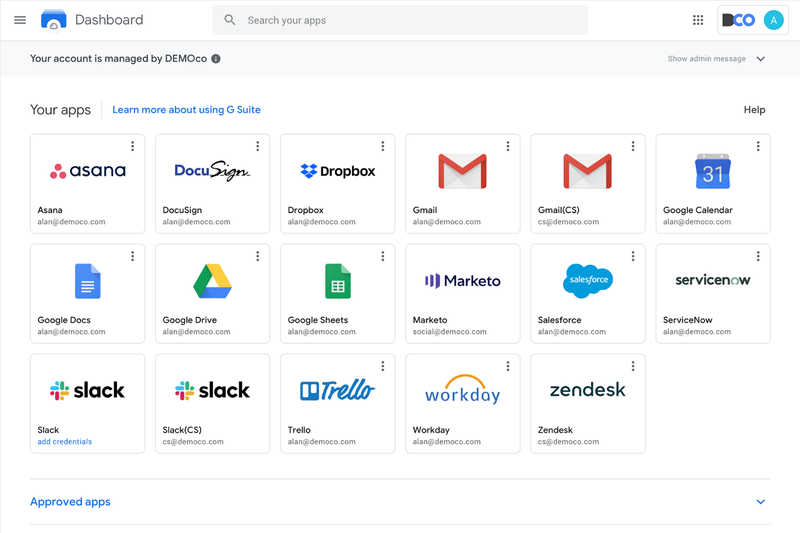Launch the Trello logo
800x533 pixels.
tap(337, 390)
